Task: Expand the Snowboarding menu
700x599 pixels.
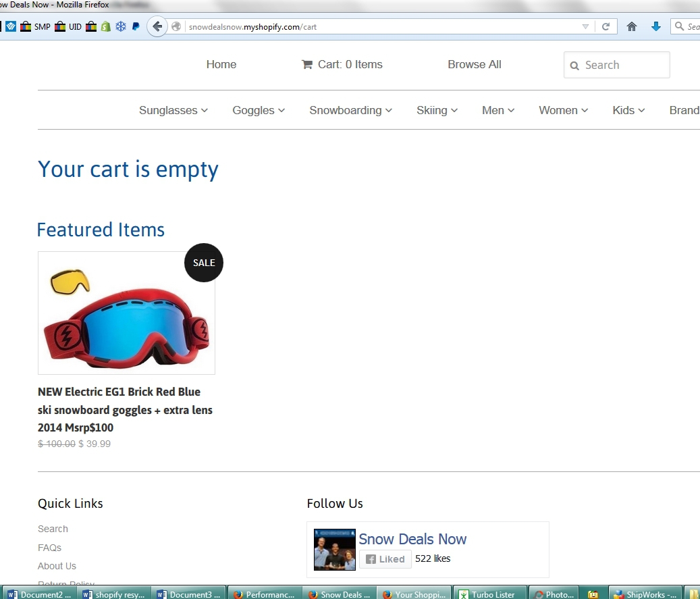Action: (x=350, y=110)
